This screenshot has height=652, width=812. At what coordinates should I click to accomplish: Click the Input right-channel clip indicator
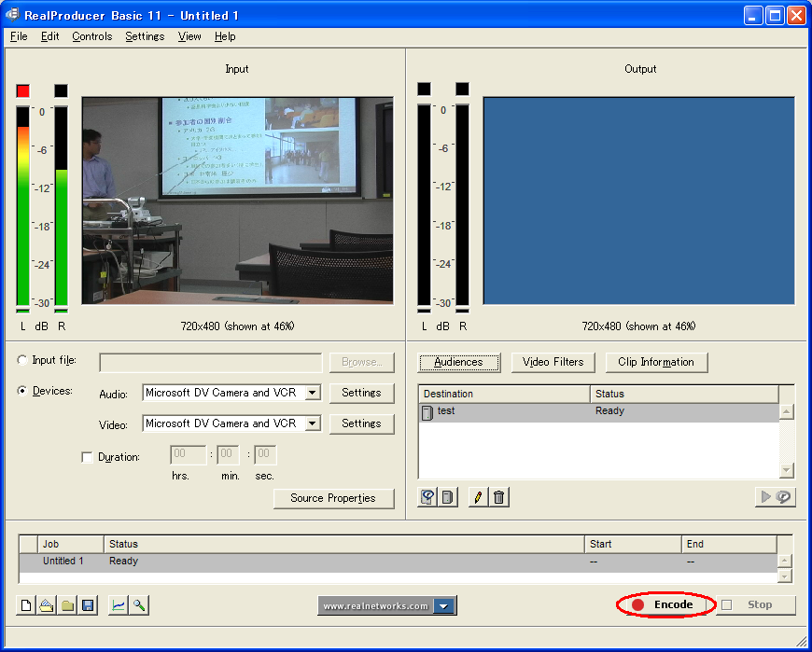coord(61,91)
